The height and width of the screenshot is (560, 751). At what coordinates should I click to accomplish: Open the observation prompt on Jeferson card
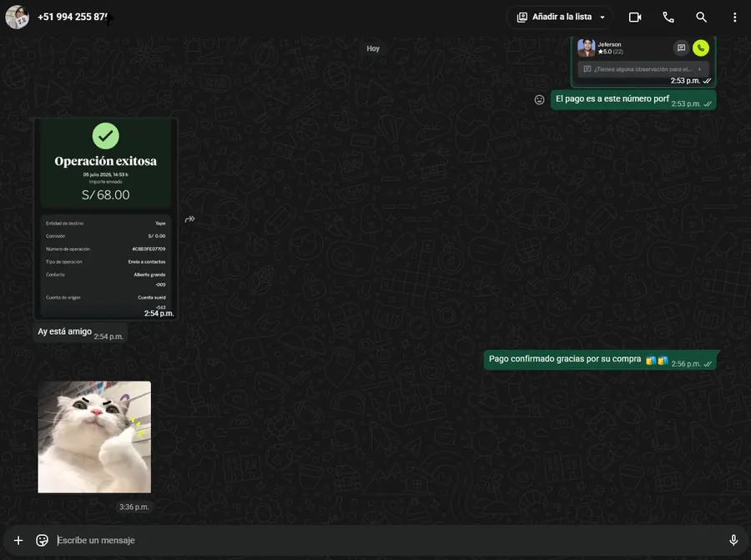click(x=643, y=69)
